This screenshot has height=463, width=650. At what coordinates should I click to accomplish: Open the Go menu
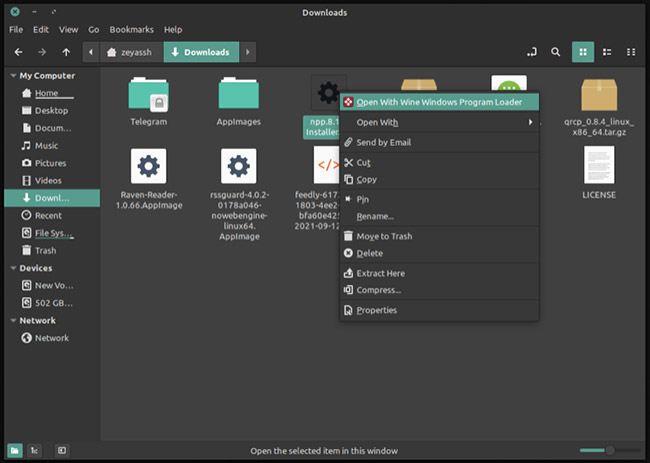coord(94,30)
